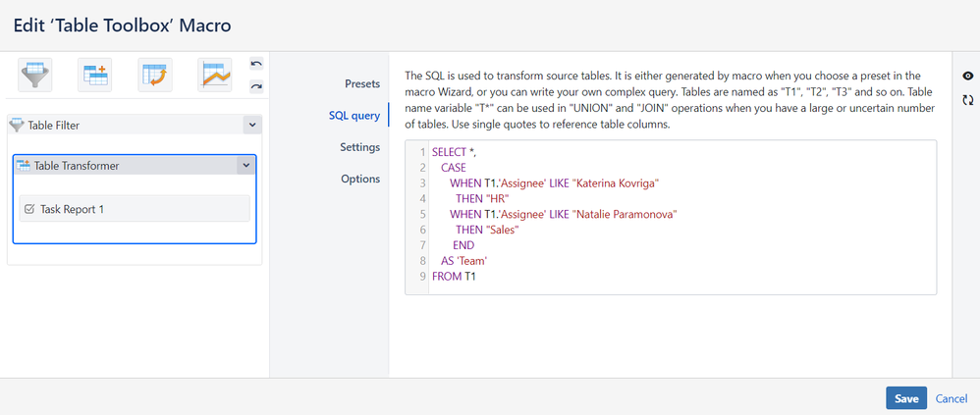Undo the last macro change

[x=257, y=64]
